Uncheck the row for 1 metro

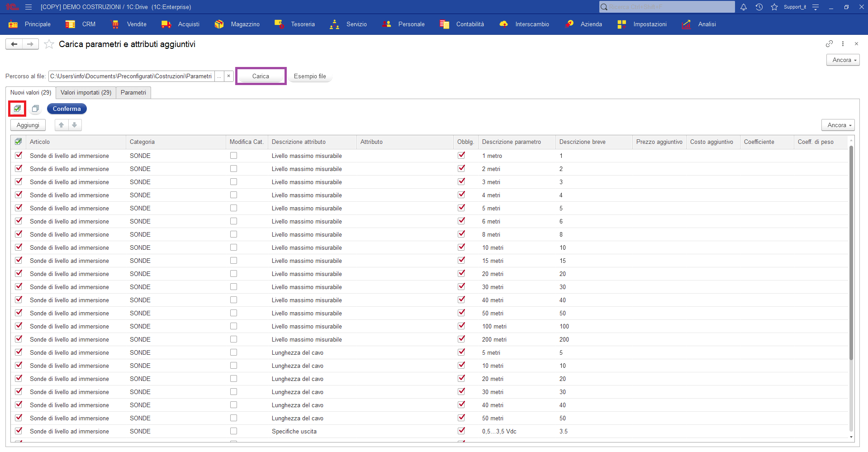(x=19, y=155)
